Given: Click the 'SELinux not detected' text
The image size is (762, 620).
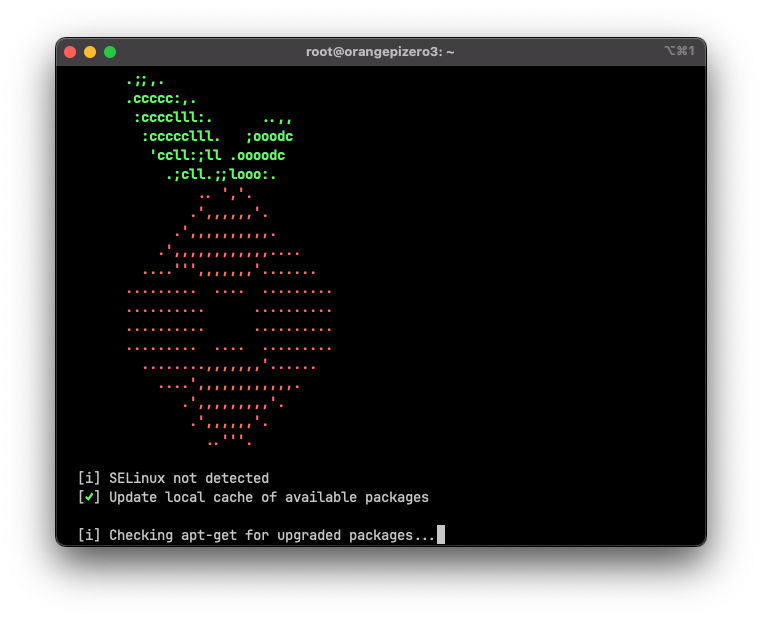Looking at the screenshot, I should (189, 478).
